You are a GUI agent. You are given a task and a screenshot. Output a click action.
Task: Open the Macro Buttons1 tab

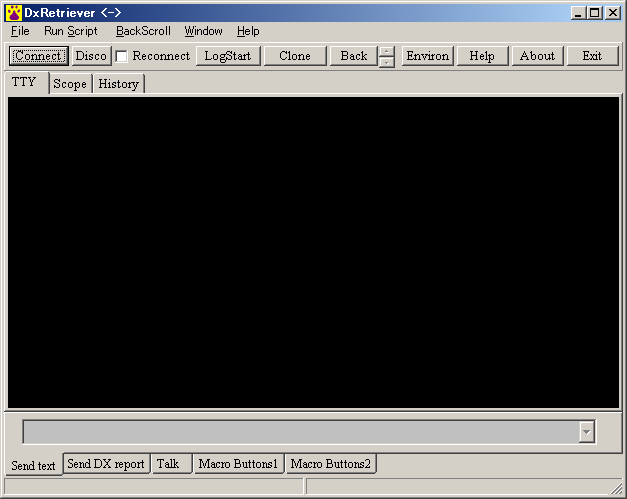click(x=238, y=464)
